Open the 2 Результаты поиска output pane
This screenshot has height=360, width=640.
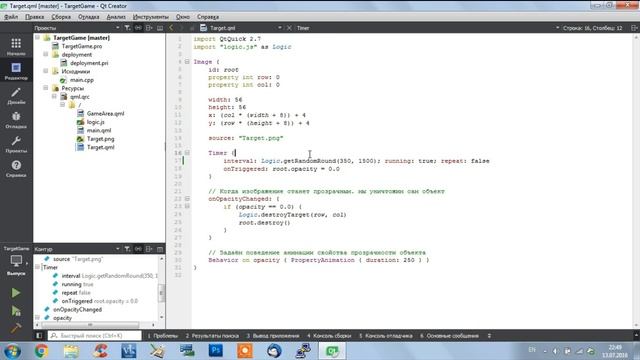coord(212,336)
